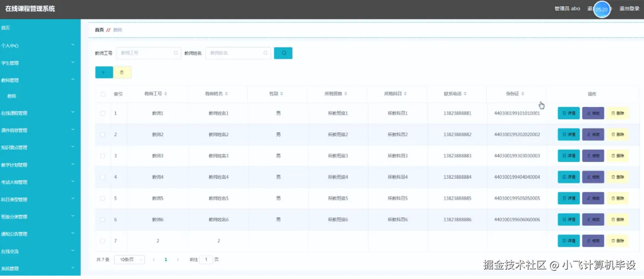Open 详情 for row 教师4
The width and height of the screenshot is (644, 279).
tap(569, 177)
